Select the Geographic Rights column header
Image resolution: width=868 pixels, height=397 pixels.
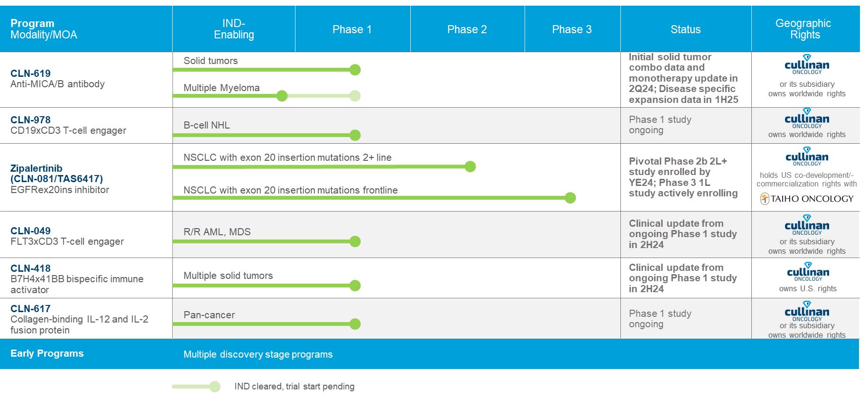[x=804, y=29]
